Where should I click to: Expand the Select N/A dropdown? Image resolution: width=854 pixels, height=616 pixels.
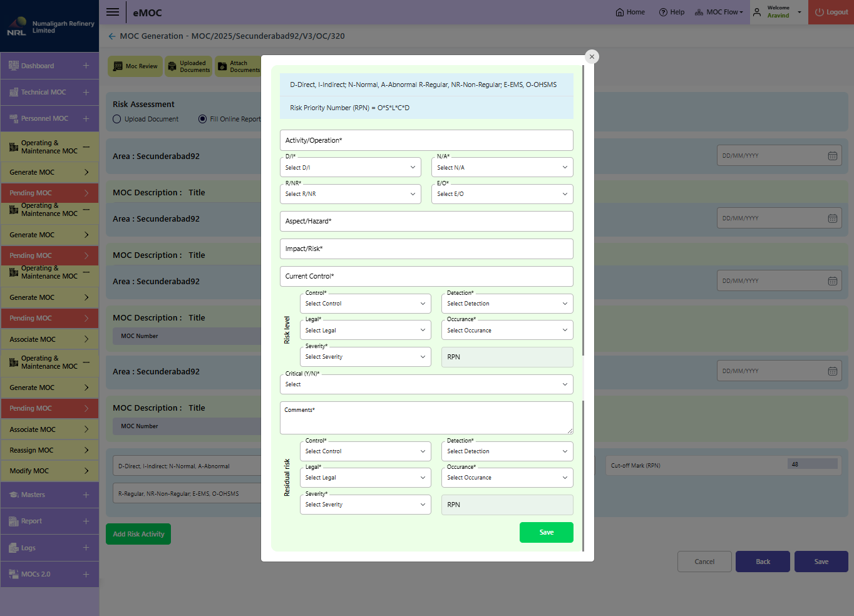pos(502,167)
